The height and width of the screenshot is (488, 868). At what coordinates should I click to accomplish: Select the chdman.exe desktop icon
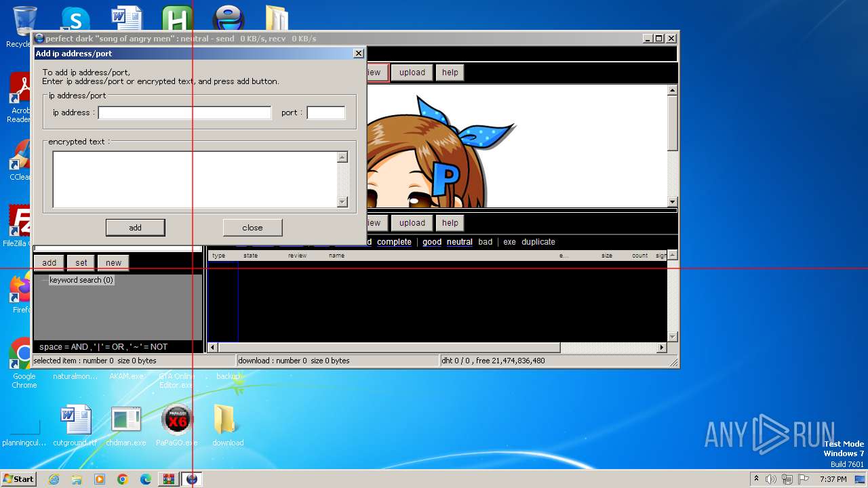(x=126, y=426)
